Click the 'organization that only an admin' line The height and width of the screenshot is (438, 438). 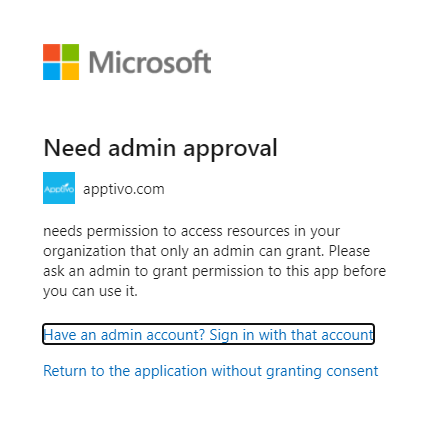pos(206,251)
